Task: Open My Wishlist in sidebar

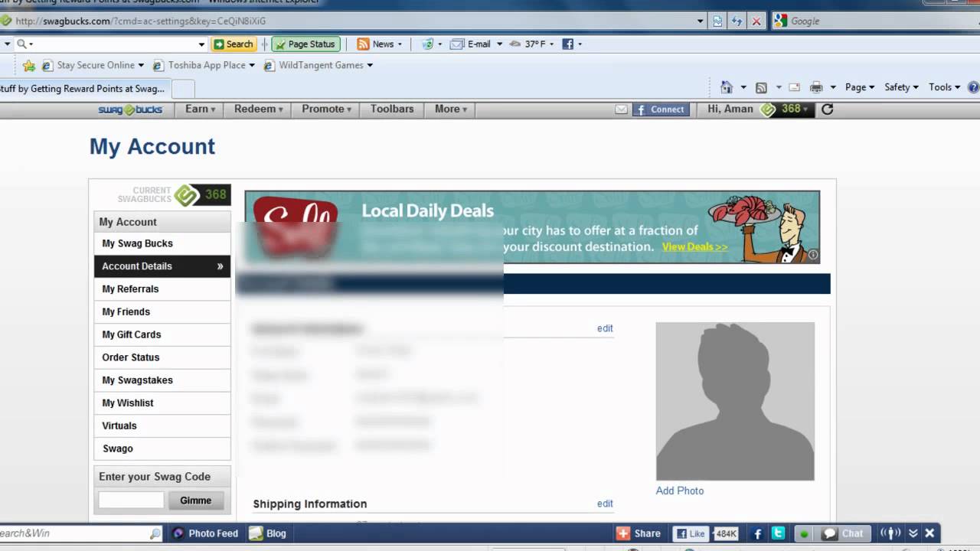Action: pyautogui.click(x=162, y=403)
